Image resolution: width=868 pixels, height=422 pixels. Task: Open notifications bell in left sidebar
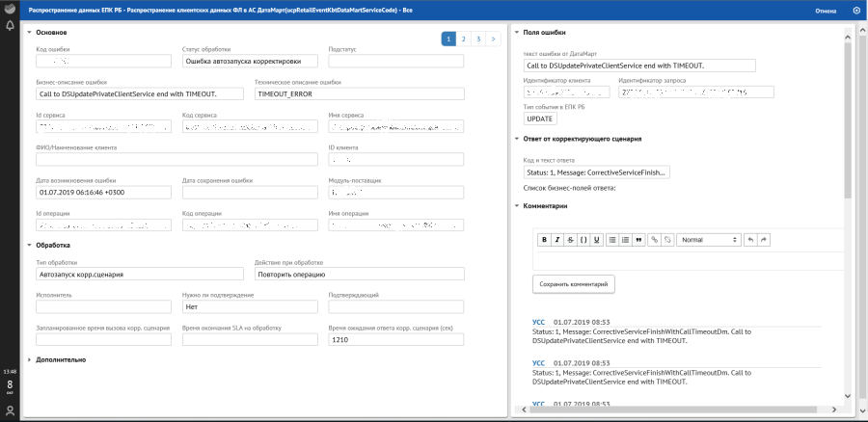click(10, 26)
